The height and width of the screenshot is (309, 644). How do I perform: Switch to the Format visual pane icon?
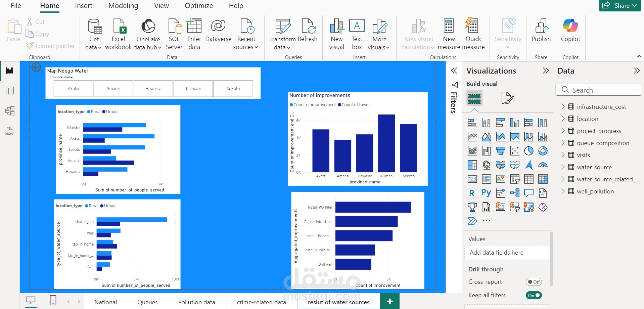507,98
